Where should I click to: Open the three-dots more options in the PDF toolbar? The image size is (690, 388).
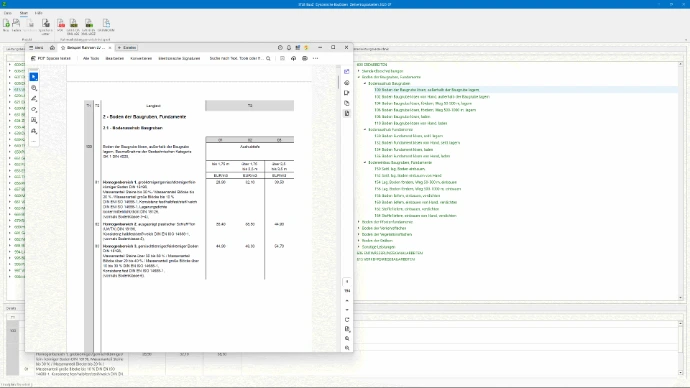pyautogui.click(x=316, y=58)
